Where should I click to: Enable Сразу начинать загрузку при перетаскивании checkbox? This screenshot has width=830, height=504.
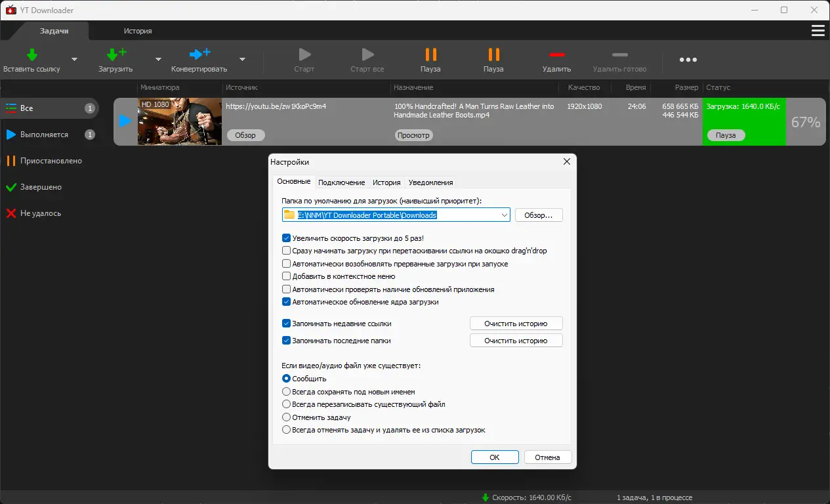click(x=287, y=251)
